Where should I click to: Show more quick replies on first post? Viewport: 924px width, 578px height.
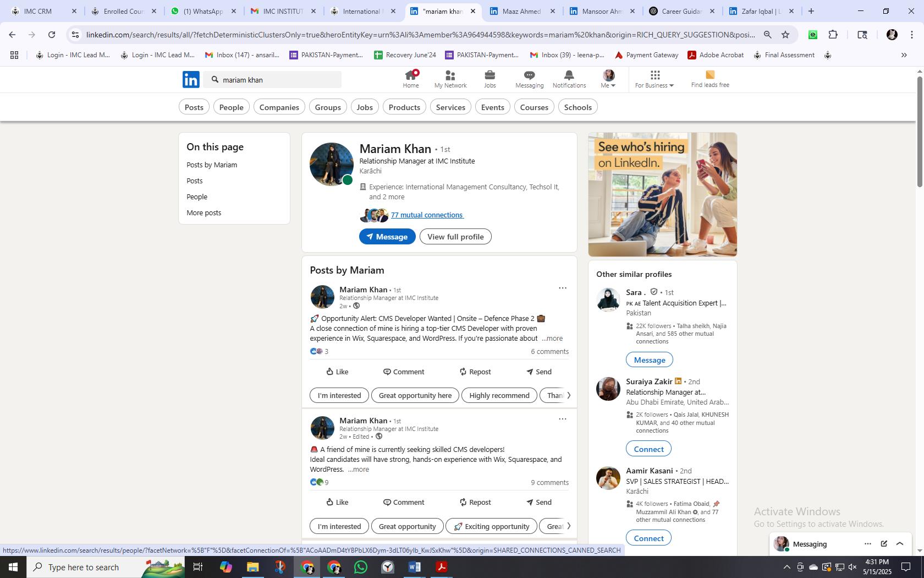[568, 395]
